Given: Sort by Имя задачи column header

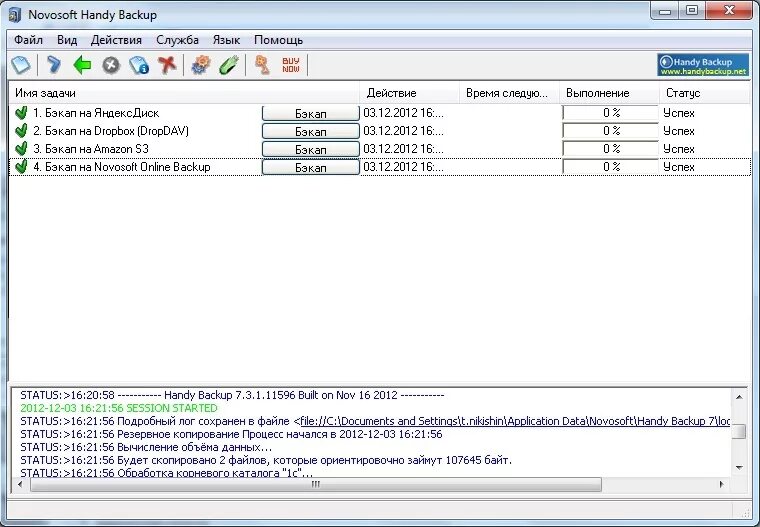Looking at the screenshot, I should [x=184, y=93].
